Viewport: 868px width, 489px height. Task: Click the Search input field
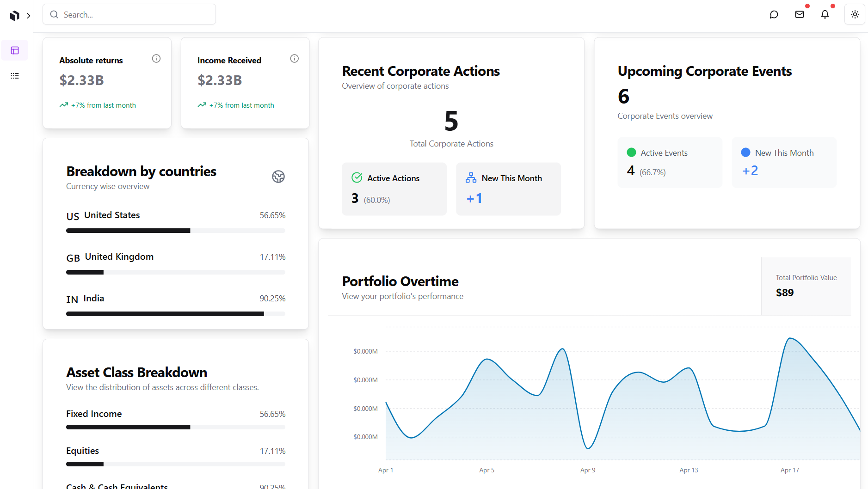[129, 14]
